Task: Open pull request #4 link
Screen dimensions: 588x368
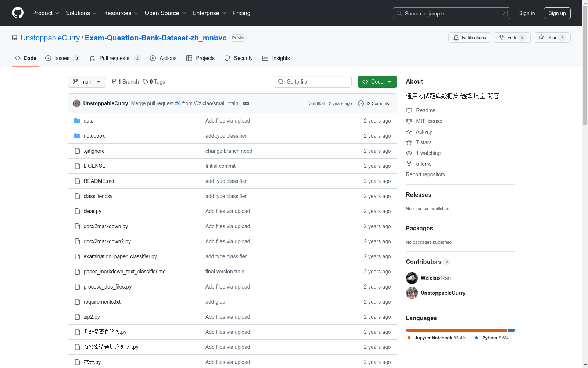Action: (x=178, y=103)
